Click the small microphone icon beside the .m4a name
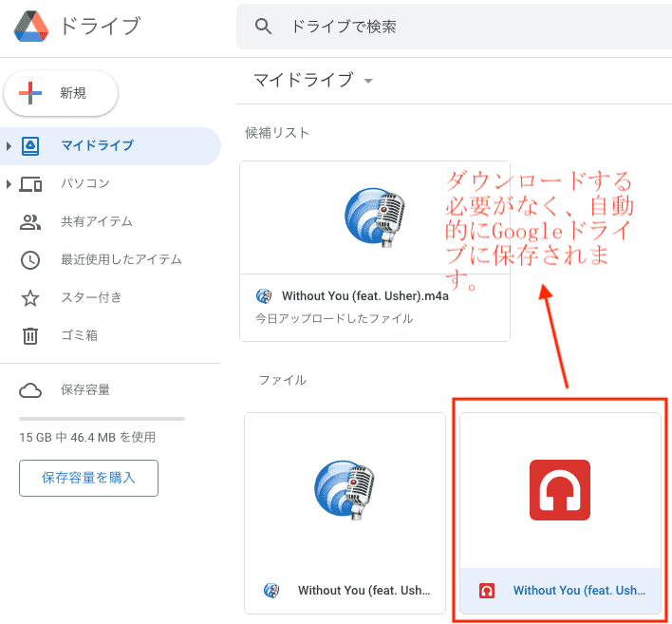The height and width of the screenshot is (624, 672). (x=264, y=296)
